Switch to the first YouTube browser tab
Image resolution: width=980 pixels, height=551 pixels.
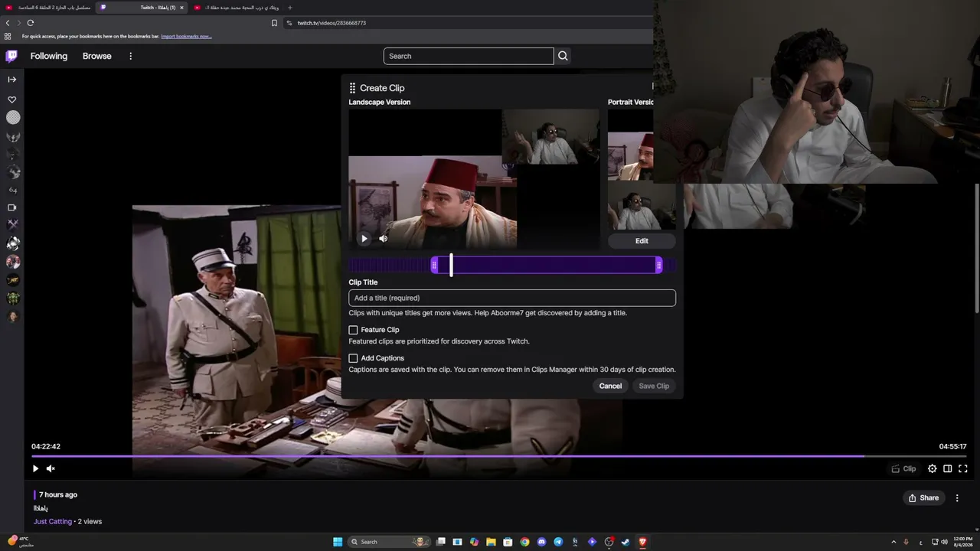click(x=49, y=8)
